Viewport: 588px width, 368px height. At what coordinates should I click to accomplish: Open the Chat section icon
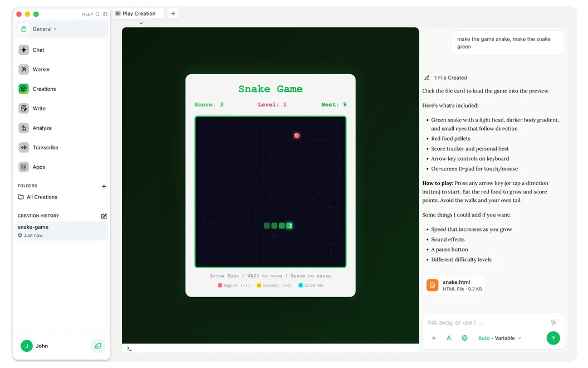tap(23, 50)
